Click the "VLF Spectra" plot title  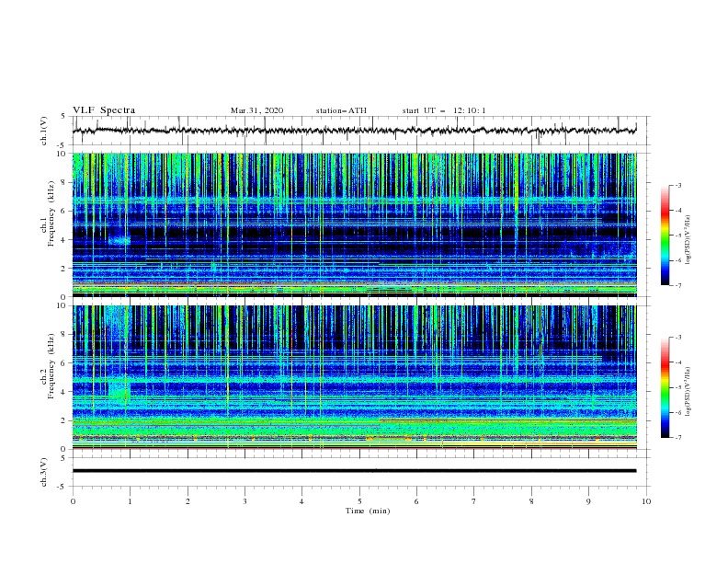[104, 110]
